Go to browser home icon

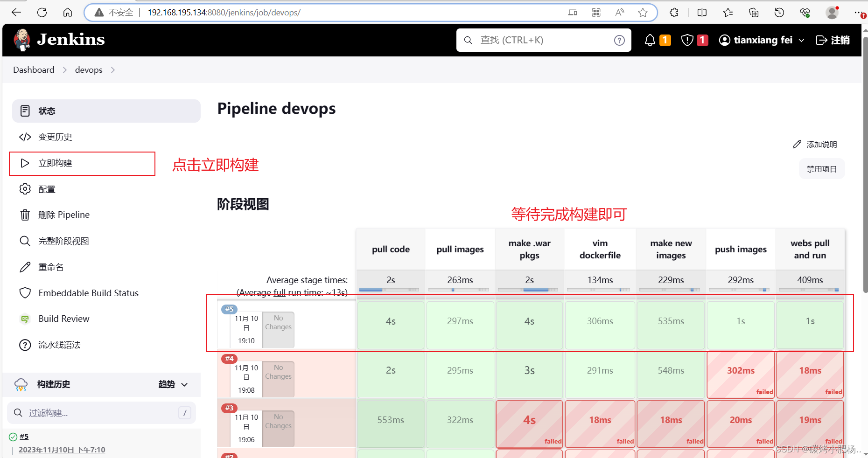[68, 13]
